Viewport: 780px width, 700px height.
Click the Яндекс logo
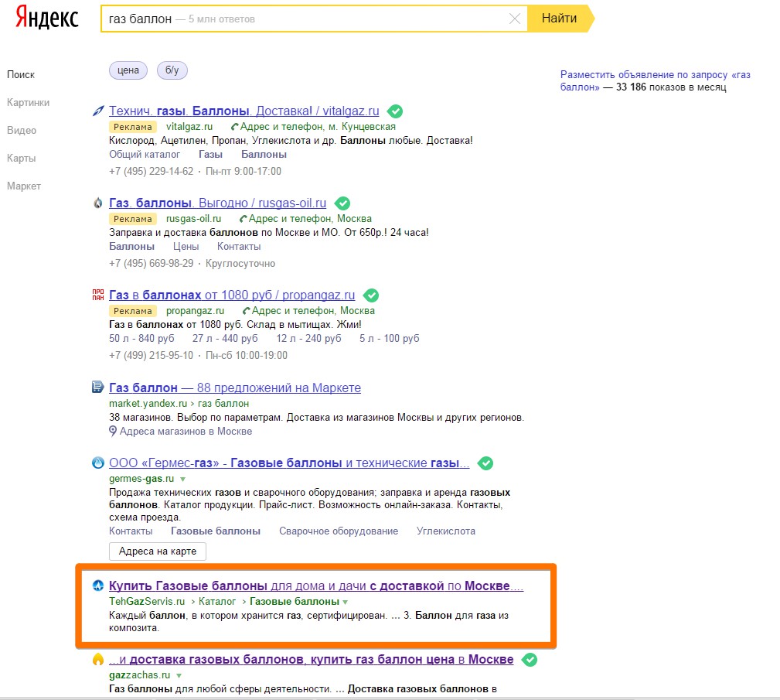[x=46, y=18]
